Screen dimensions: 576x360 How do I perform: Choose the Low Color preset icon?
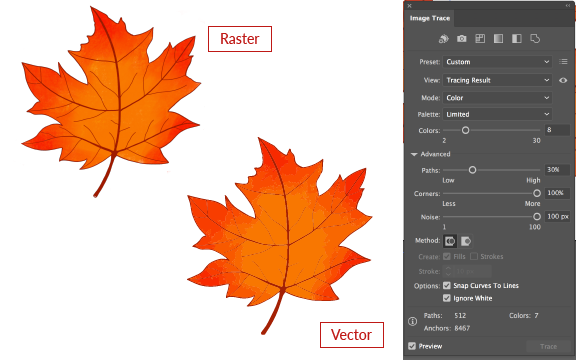480,39
